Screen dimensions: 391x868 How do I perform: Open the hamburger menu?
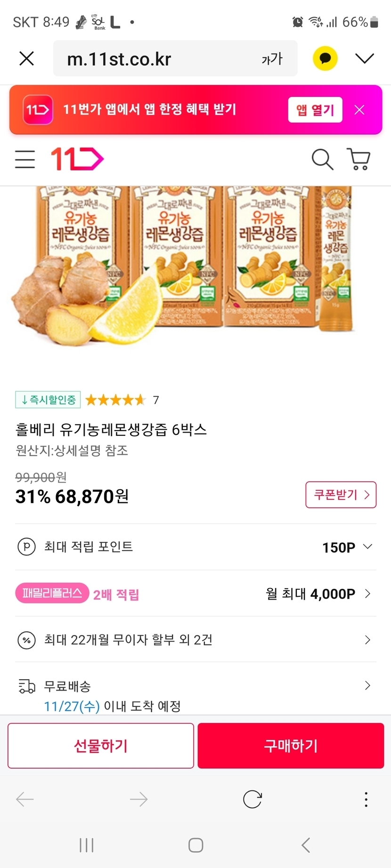pos(25,159)
